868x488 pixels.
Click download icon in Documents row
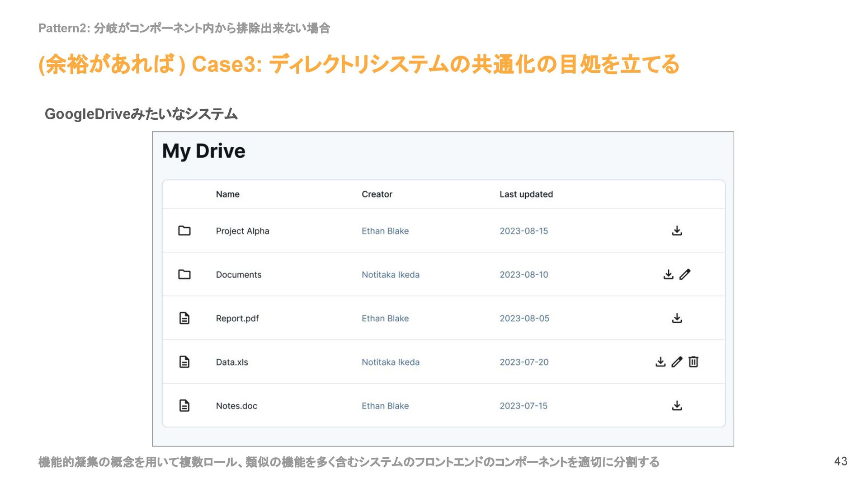668,274
